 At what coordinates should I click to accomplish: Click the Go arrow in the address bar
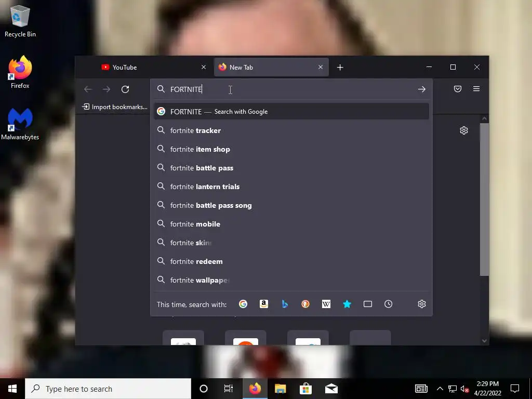pos(422,89)
